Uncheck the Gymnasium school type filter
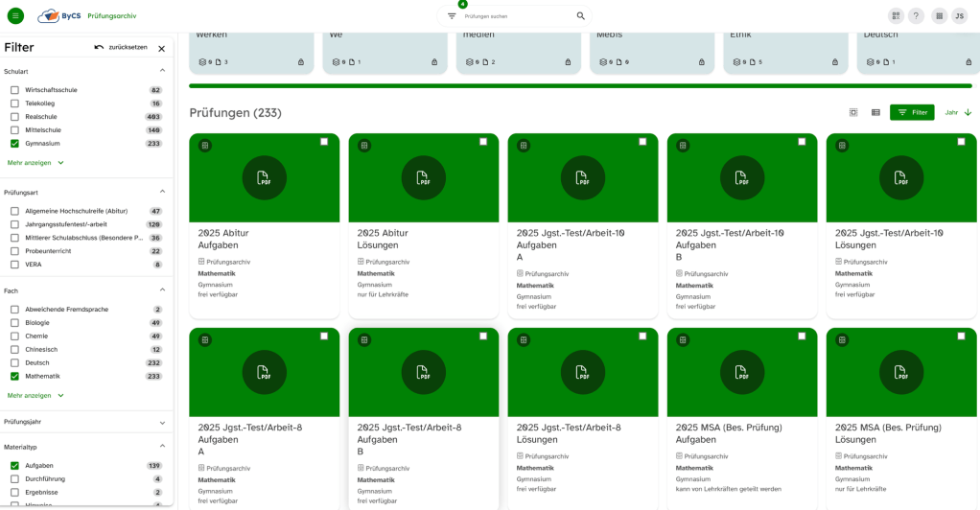This screenshot has width=980, height=510. click(14, 143)
